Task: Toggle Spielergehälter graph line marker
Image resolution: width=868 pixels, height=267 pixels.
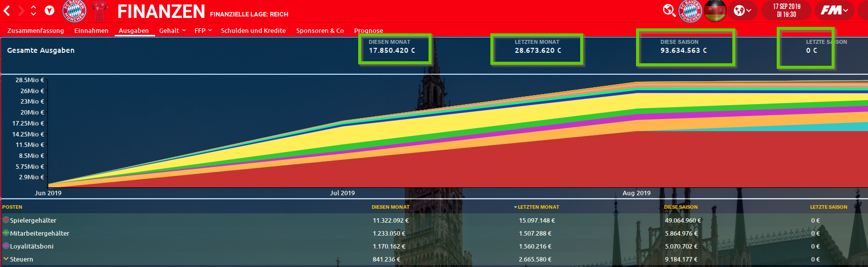Action: coord(6,220)
